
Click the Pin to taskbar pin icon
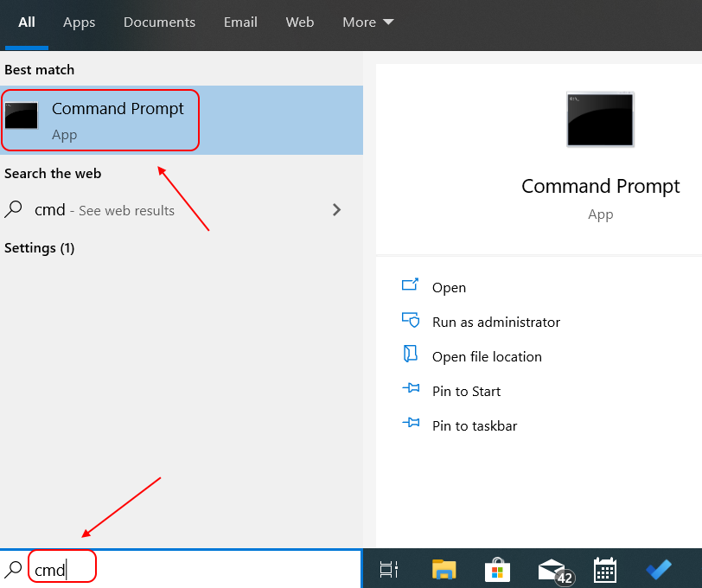click(x=411, y=422)
